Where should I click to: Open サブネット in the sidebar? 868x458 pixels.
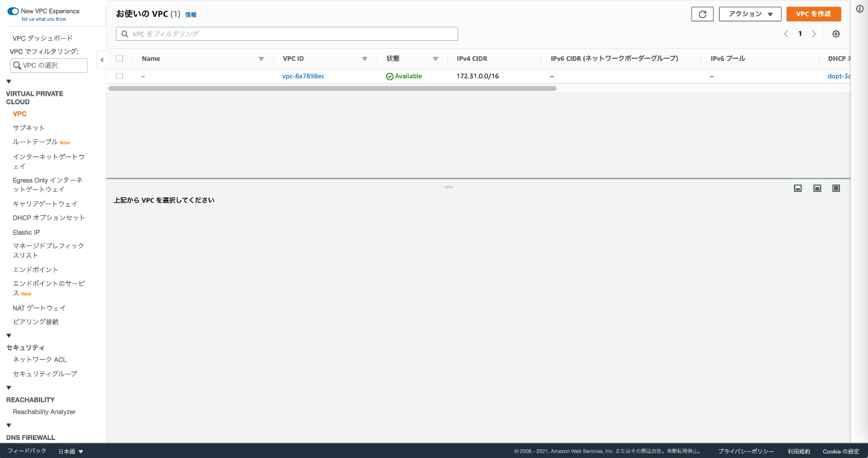tap(29, 128)
